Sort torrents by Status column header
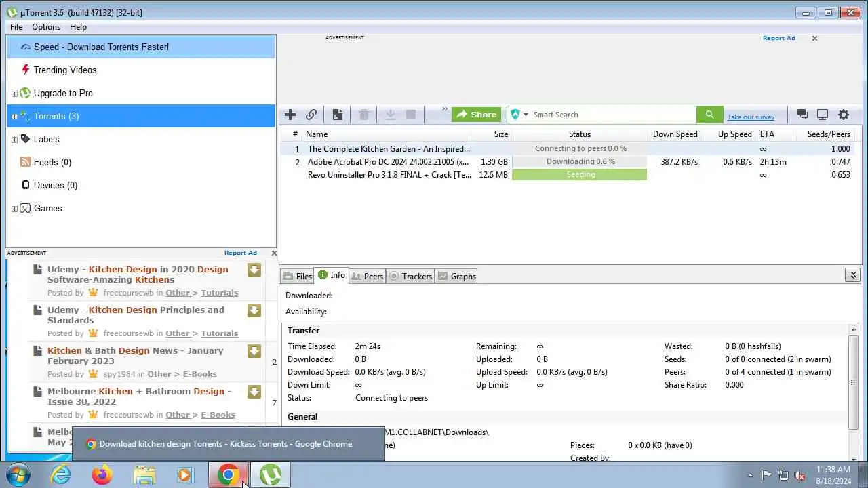The width and height of the screenshot is (868, 488). pyautogui.click(x=579, y=134)
